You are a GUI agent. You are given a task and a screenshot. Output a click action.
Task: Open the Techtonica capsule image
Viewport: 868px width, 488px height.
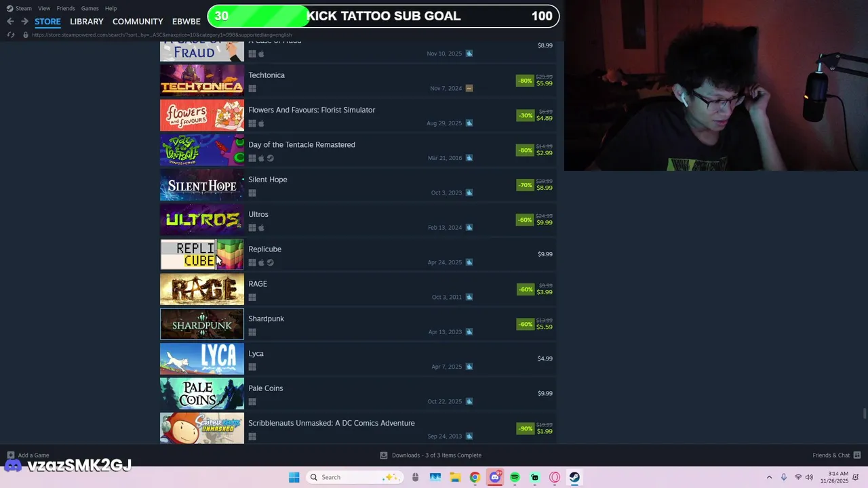coord(201,81)
